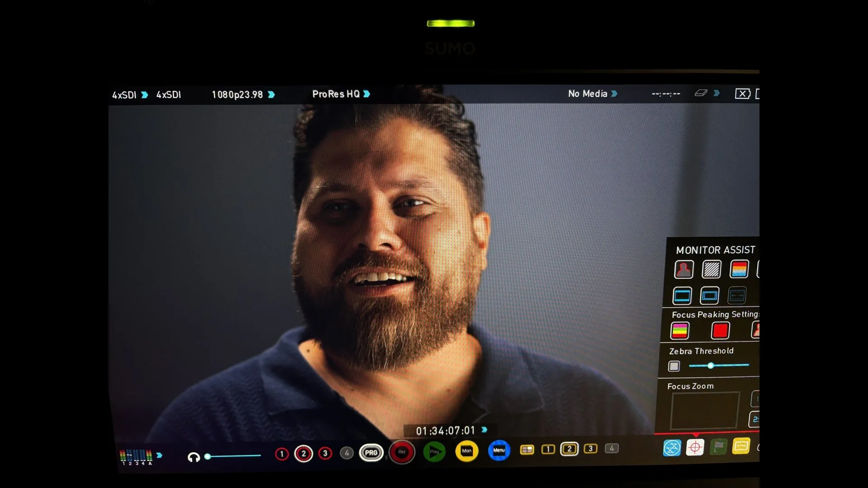Screen dimensions: 868x488
Task: Open the yellow dashes icon beside the flag
Action: tap(741, 446)
